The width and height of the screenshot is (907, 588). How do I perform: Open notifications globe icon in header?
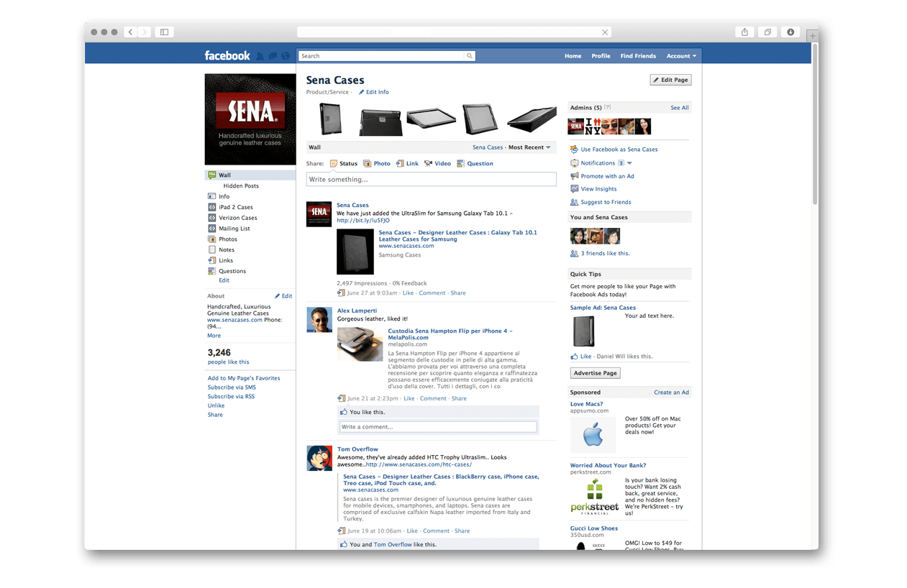pos(285,56)
